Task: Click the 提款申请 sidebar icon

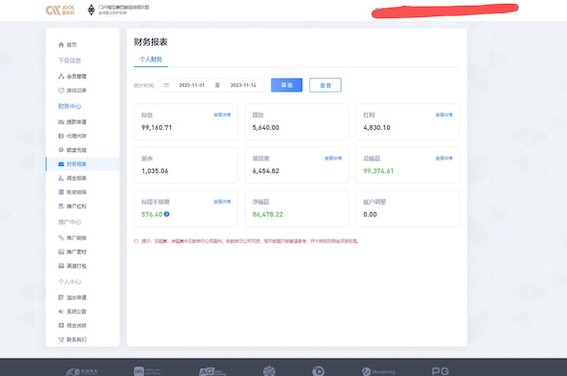Action: click(x=61, y=122)
